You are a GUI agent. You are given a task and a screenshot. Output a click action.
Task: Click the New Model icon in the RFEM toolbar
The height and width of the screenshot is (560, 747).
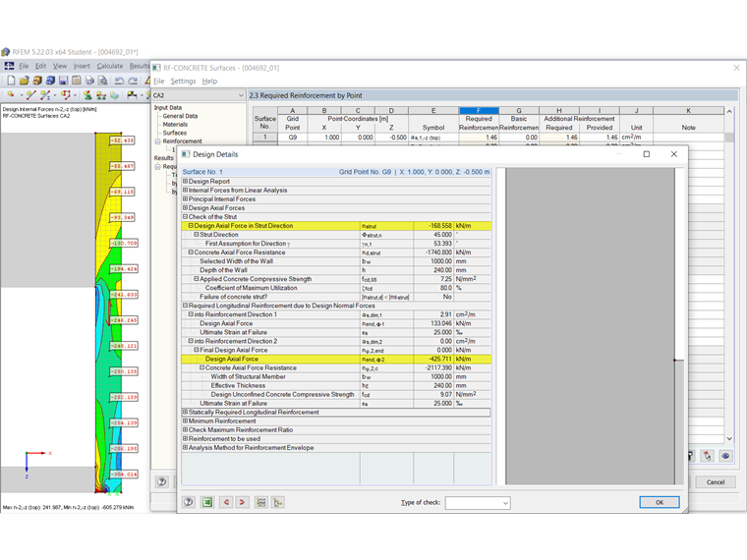pyautogui.click(x=11, y=81)
